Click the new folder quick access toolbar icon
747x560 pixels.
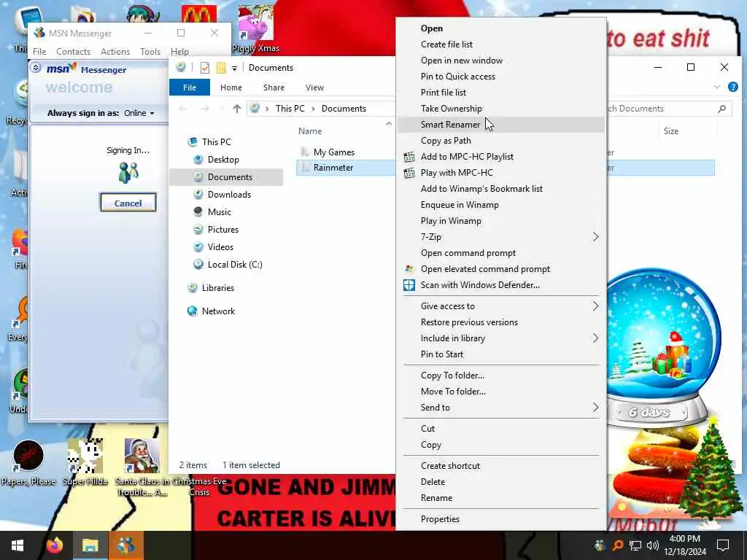pyautogui.click(x=221, y=68)
